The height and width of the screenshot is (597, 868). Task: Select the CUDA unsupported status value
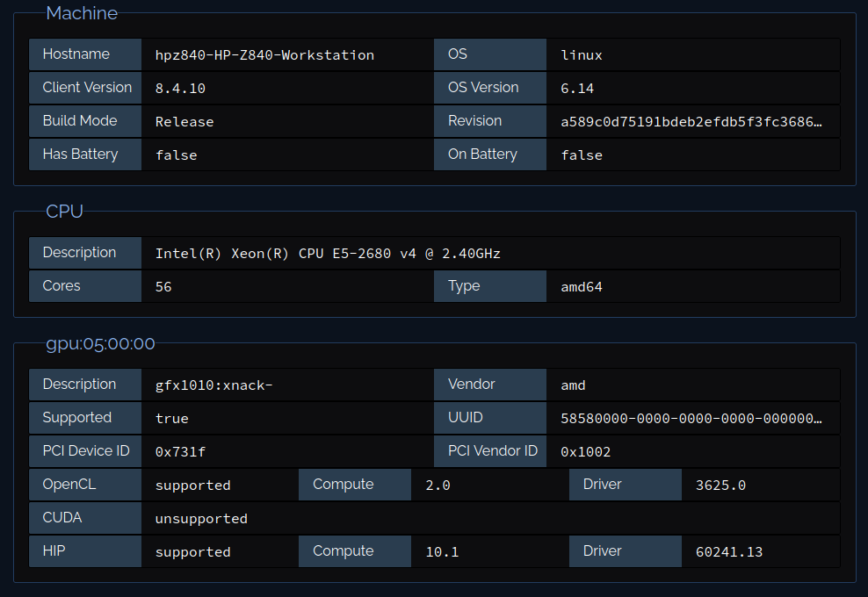201,519
